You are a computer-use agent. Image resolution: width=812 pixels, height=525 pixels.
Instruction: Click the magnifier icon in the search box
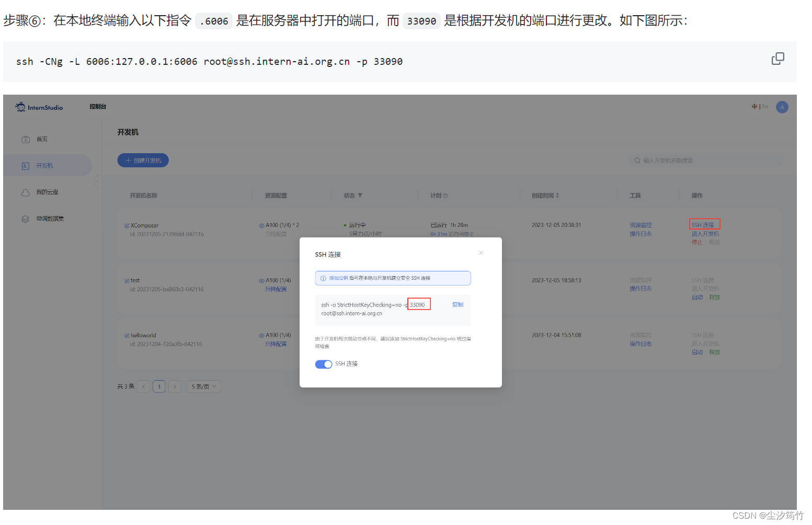click(x=637, y=160)
